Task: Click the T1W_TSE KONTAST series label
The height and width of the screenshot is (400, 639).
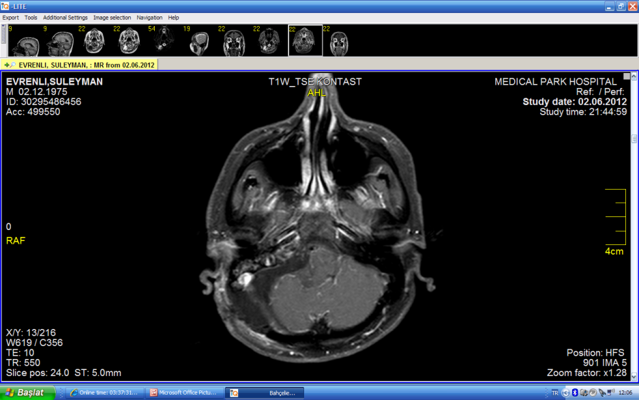Action: [x=315, y=82]
